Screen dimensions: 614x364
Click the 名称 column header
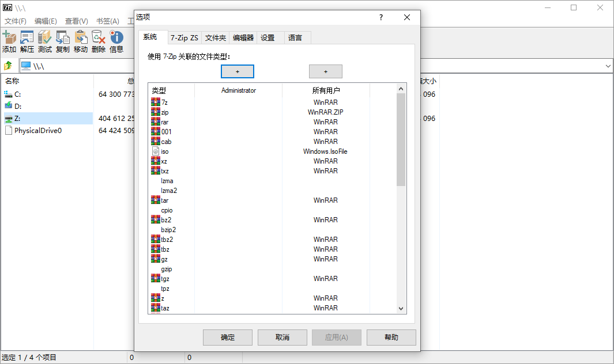pos(47,81)
